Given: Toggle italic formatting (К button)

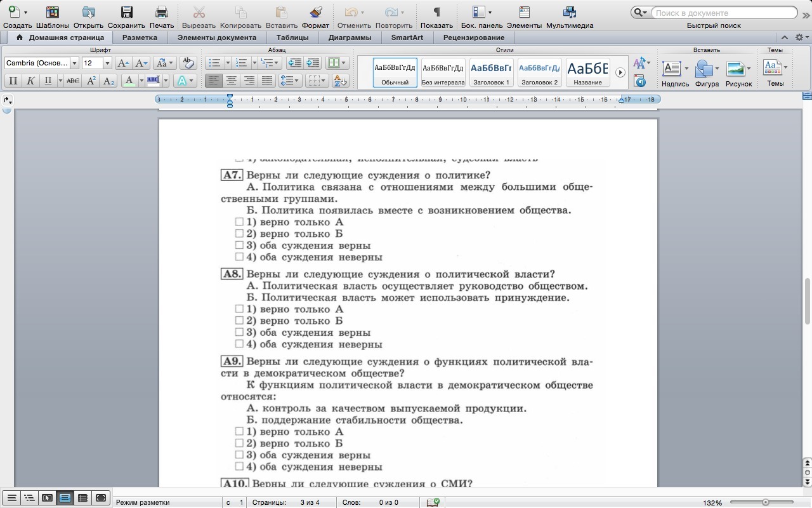Looking at the screenshot, I should point(30,81).
